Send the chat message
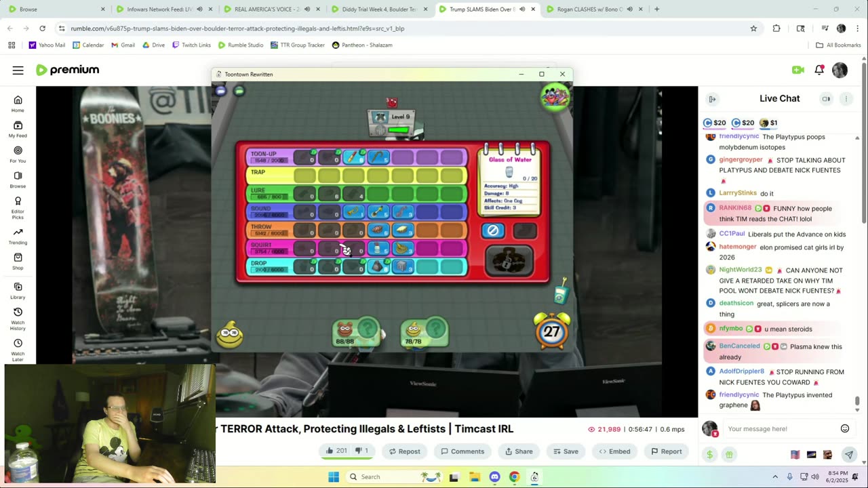 click(x=848, y=455)
